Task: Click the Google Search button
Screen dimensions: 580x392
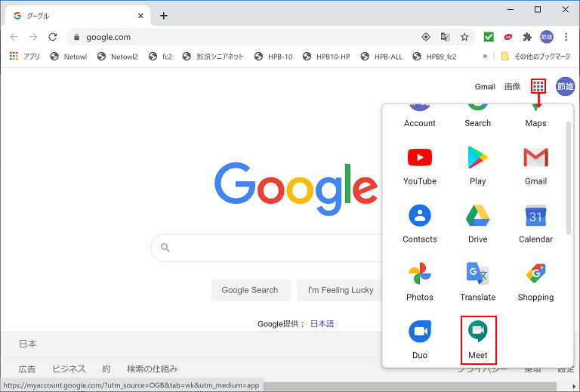Action: point(250,290)
